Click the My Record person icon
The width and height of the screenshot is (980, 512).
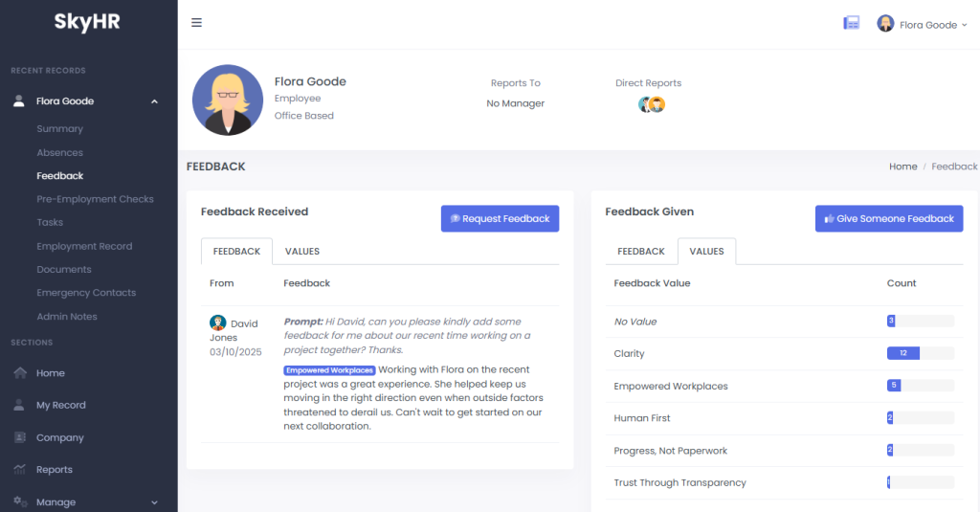(20, 406)
